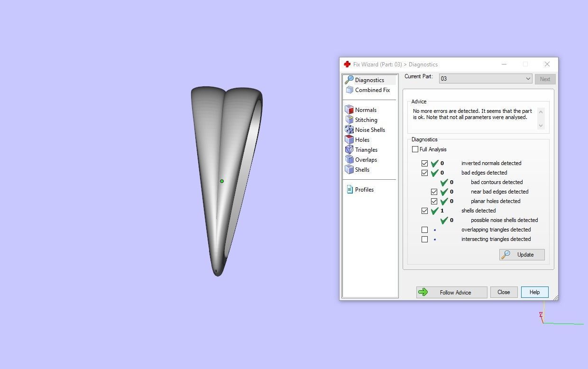The width and height of the screenshot is (588, 369).
Task: Click the green arrow on Follow Advice
Action: tap(423, 292)
